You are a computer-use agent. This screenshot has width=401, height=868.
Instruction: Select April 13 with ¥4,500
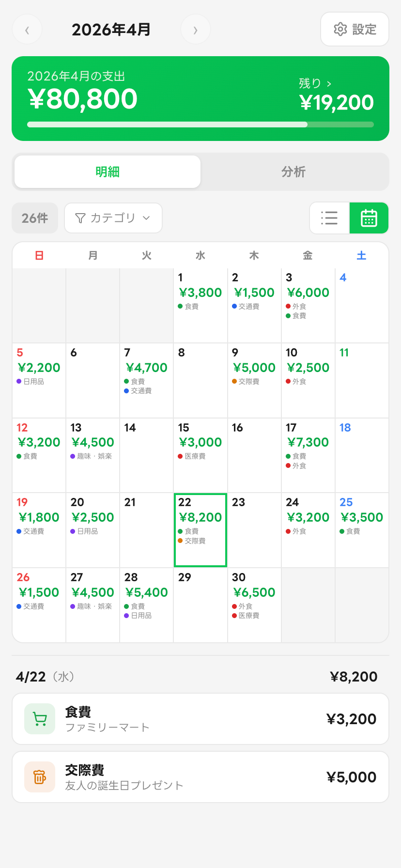click(x=93, y=455)
